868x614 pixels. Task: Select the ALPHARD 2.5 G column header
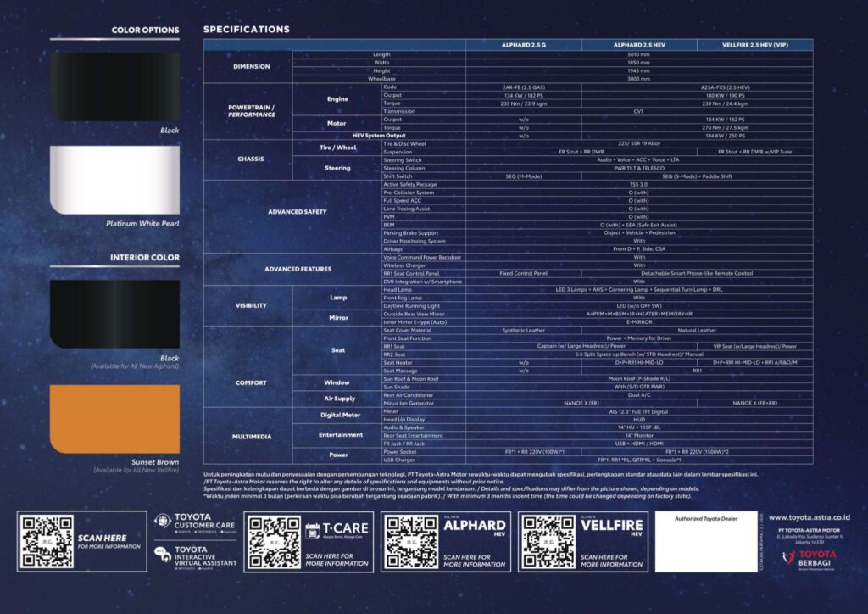point(523,45)
